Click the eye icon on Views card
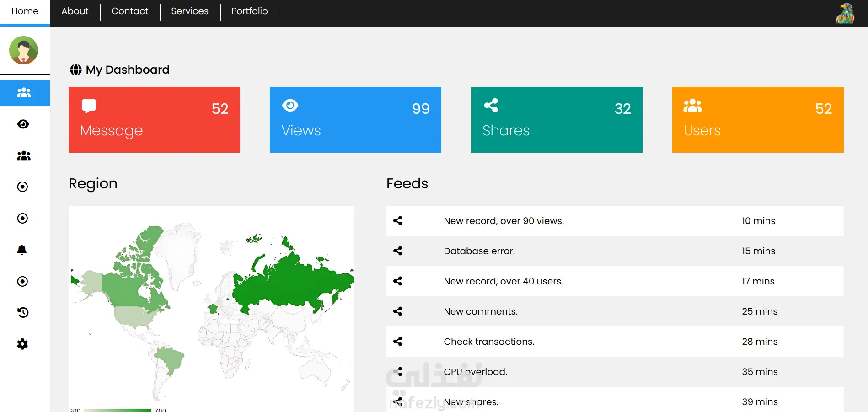This screenshot has width=868, height=412. [290, 105]
